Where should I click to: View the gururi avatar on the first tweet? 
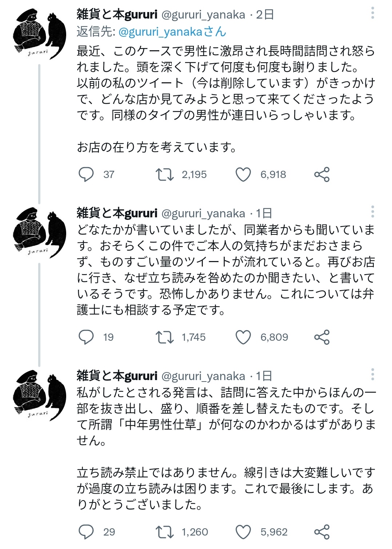point(39,35)
